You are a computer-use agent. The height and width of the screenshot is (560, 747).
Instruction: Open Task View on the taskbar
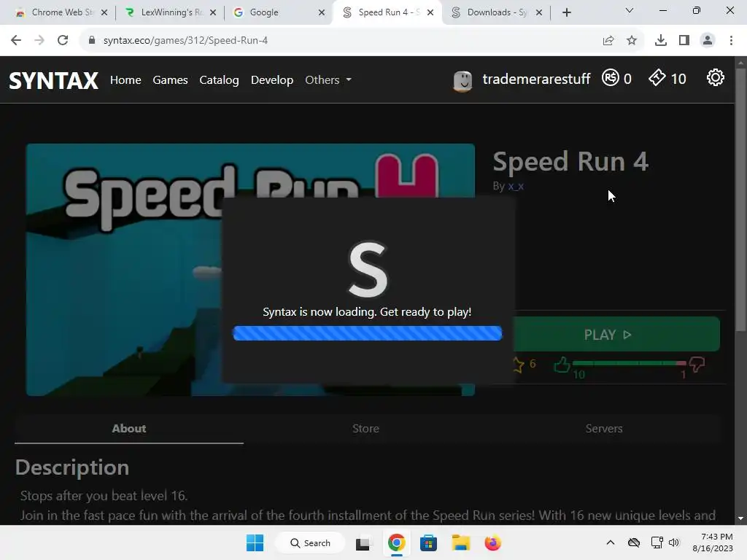tap(363, 543)
